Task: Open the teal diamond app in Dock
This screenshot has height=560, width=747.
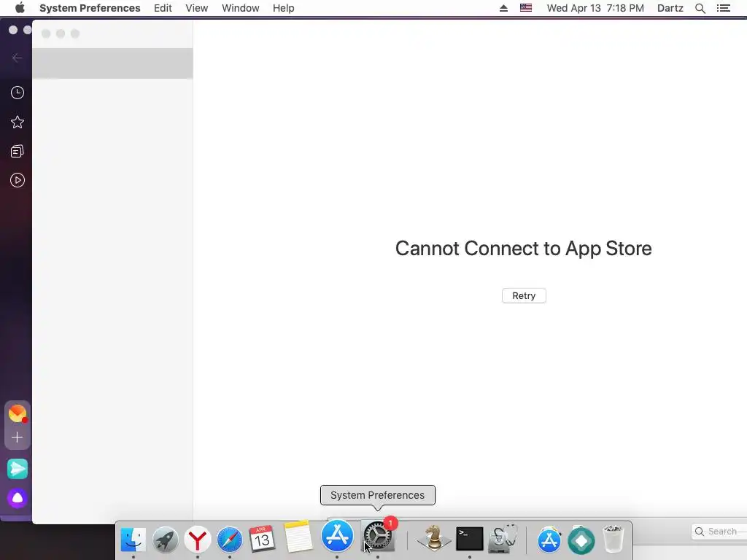Action: pos(581,540)
